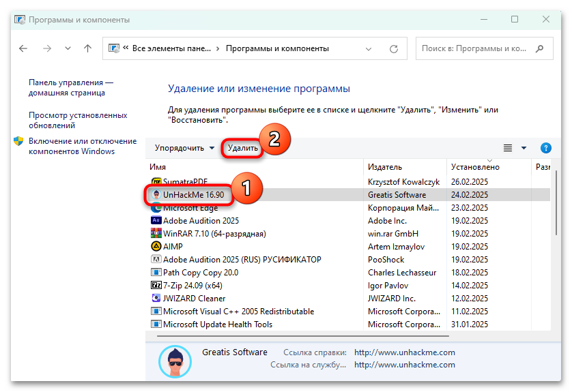Select Microsoft Visual C++ 2005 Redistributable icon
Viewport: 572px width, 392px height.
point(156,311)
